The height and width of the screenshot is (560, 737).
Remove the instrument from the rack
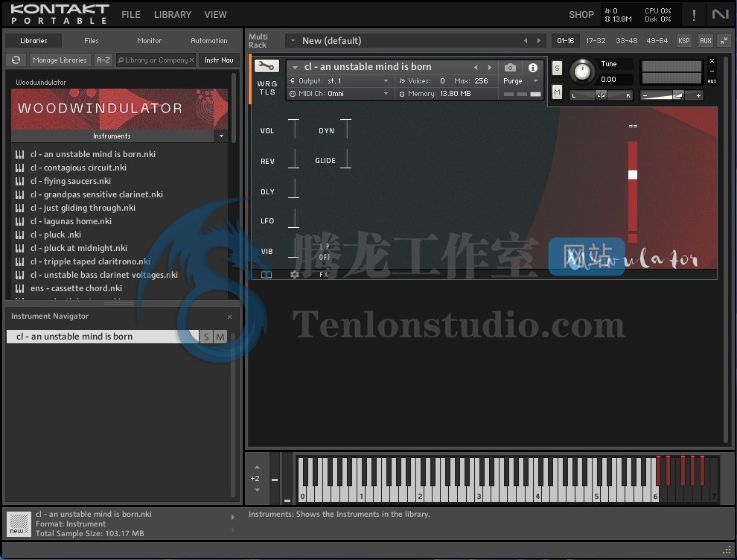(x=712, y=60)
